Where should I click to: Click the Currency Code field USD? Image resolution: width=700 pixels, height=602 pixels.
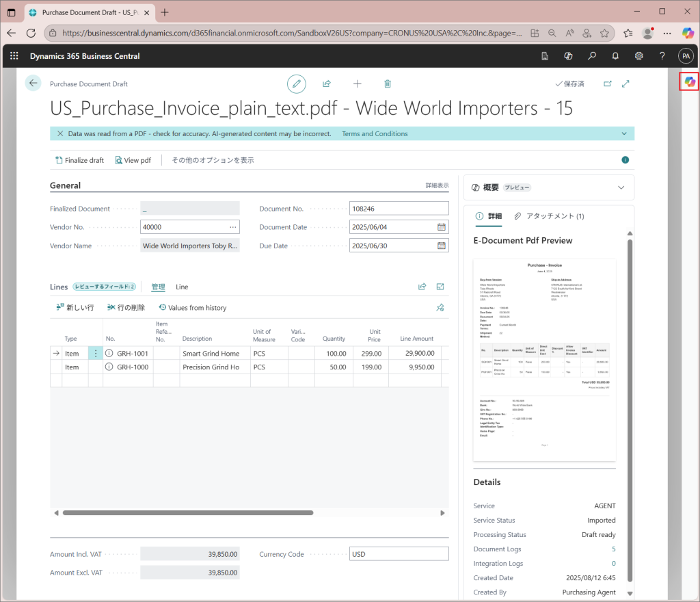399,554
